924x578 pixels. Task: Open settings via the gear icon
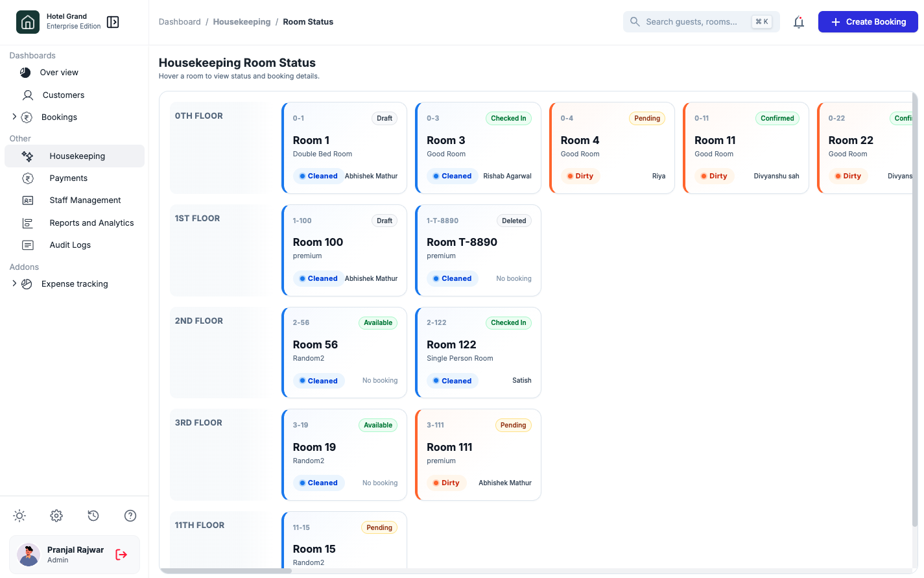[56, 516]
